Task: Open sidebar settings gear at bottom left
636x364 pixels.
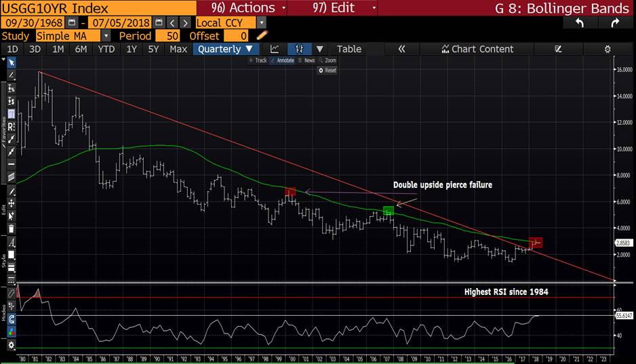Action: coord(11,345)
